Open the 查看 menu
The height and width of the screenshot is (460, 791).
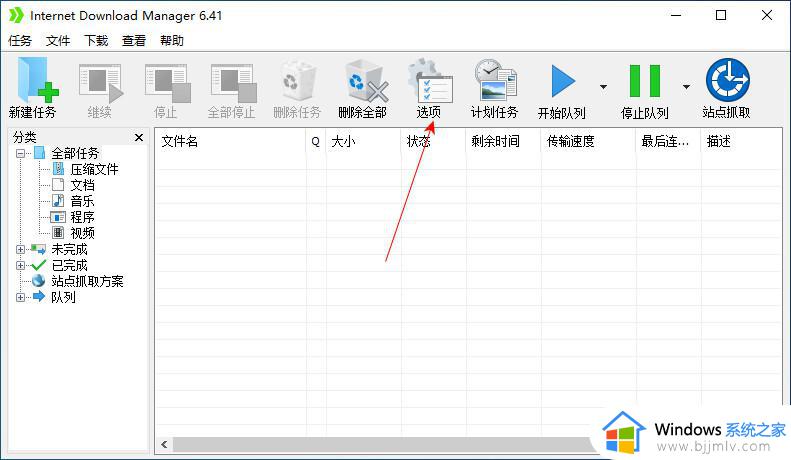(134, 41)
